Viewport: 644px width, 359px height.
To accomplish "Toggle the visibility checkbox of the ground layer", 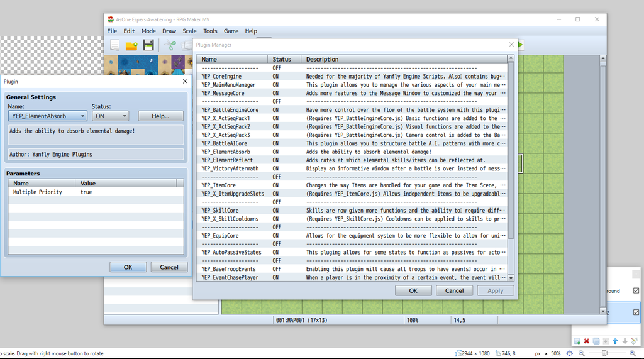I will 636,290.
